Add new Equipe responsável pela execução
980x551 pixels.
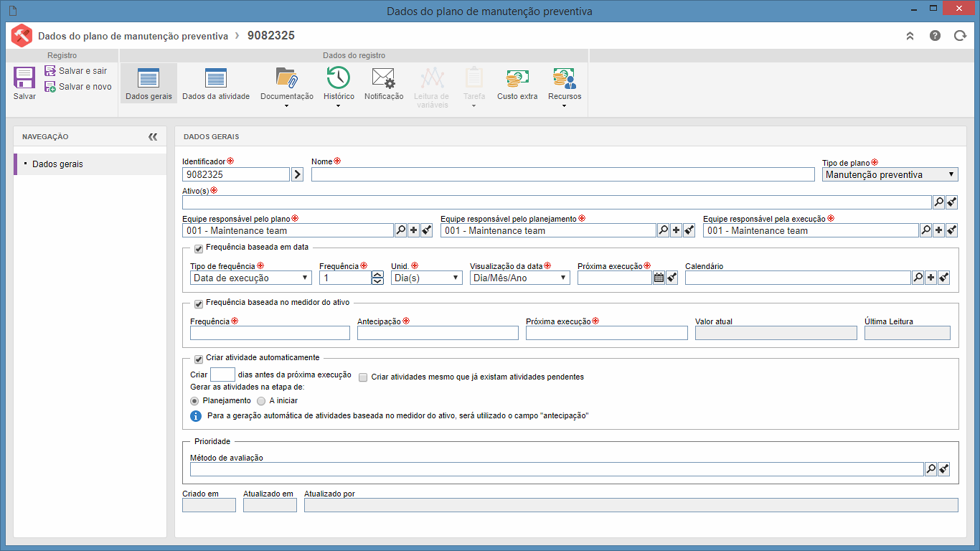point(939,230)
